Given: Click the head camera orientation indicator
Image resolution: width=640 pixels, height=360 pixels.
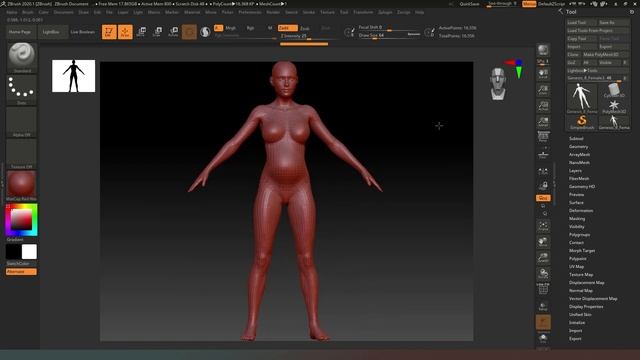Looking at the screenshot, I should pos(498,84).
